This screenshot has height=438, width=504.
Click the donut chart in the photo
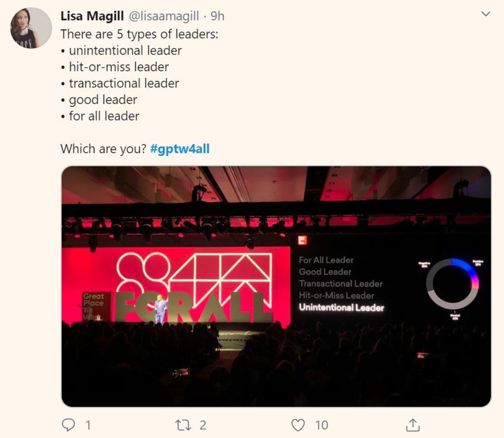452,284
